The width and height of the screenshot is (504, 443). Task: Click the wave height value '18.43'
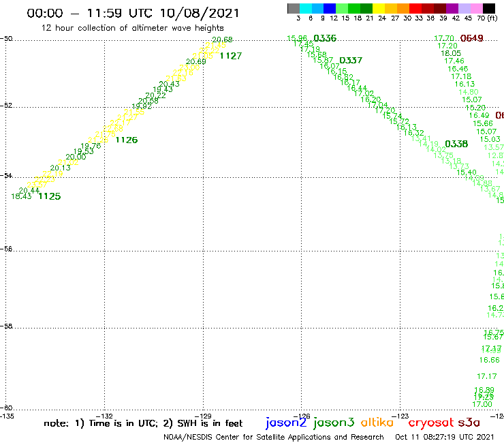21,196
